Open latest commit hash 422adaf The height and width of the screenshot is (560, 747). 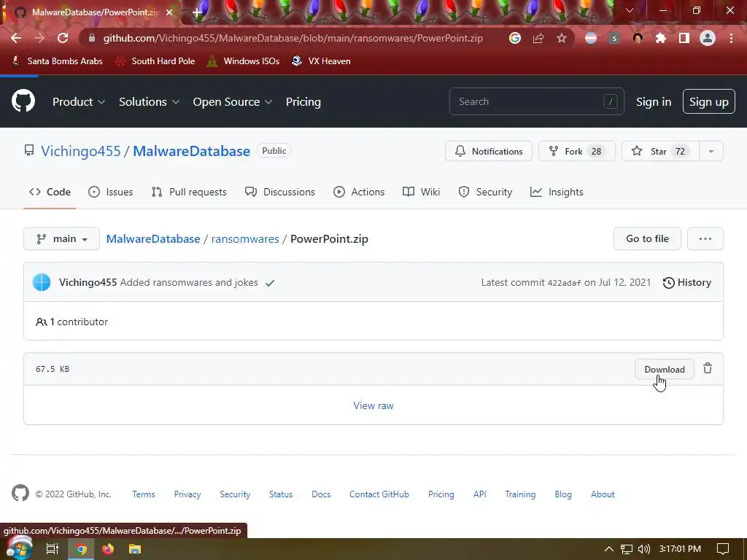coord(564,283)
